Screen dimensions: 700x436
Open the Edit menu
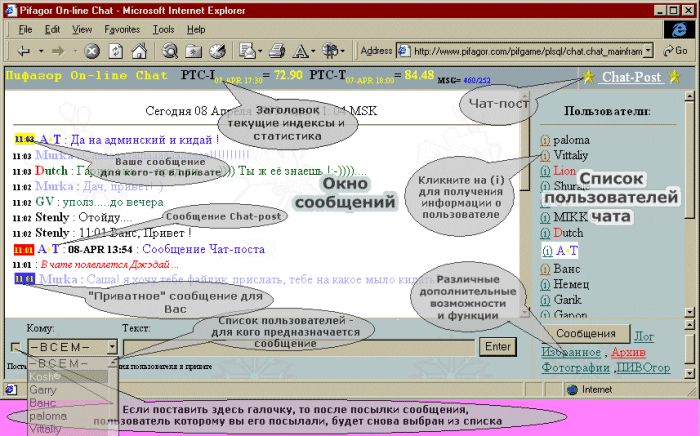[52, 30]
